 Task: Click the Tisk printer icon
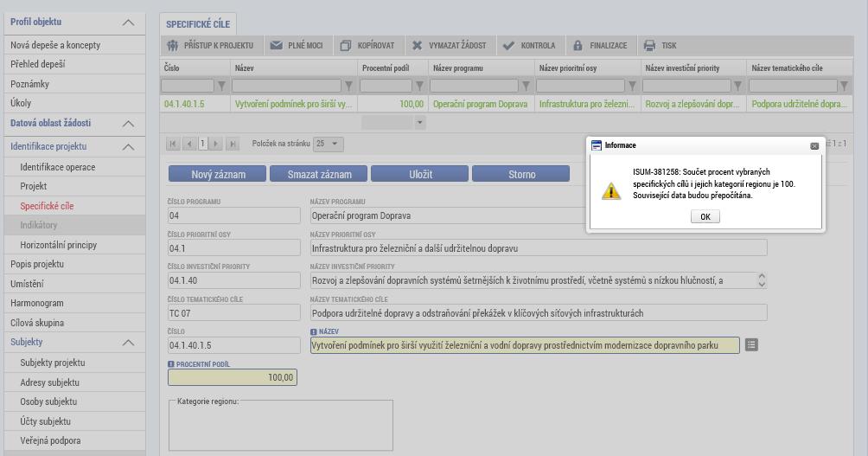649,46
